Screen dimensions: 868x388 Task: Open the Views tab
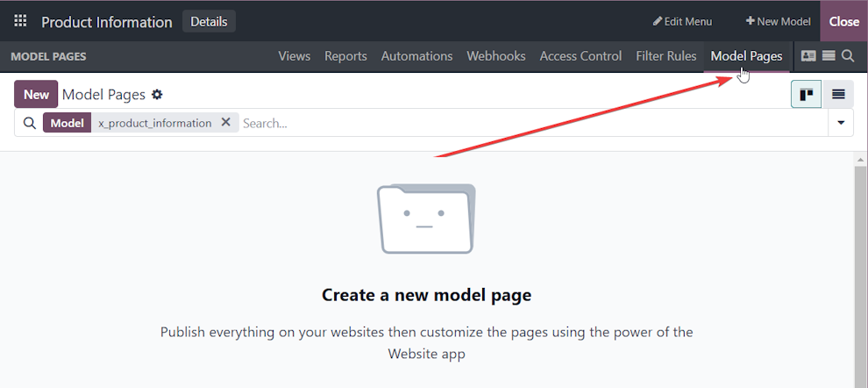(x=294, y=56)
